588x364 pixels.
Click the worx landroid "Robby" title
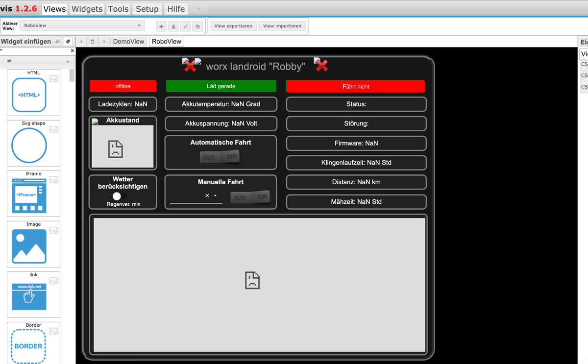click(255, 66)
